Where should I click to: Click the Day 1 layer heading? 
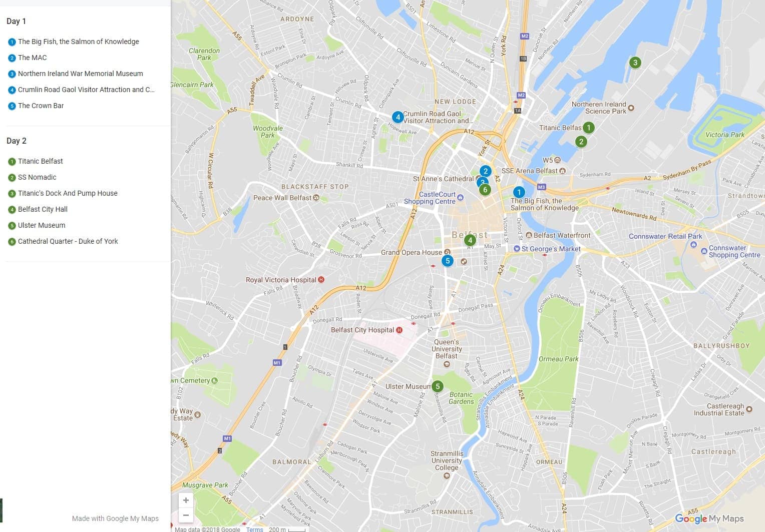pos(16,21)
